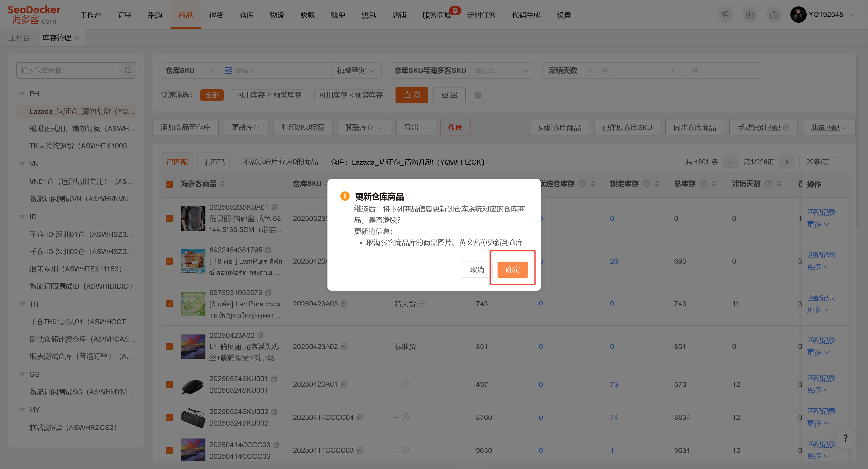
Task: Check 不展示总库存为0的商品 option
Action: pos(238,162)
